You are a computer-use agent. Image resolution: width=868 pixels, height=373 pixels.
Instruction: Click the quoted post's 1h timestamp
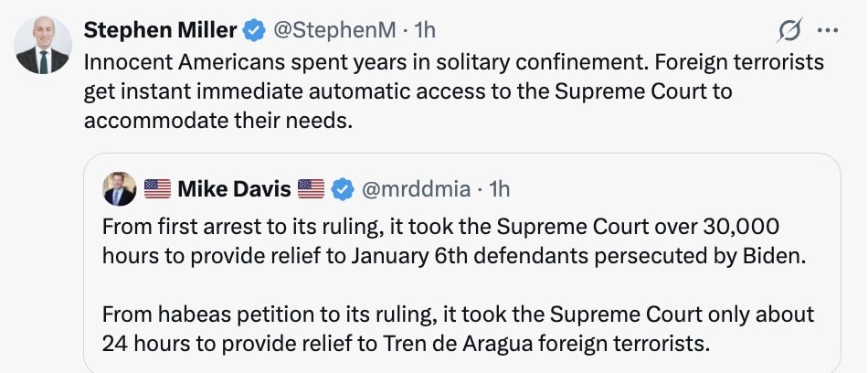click(499, 189)
